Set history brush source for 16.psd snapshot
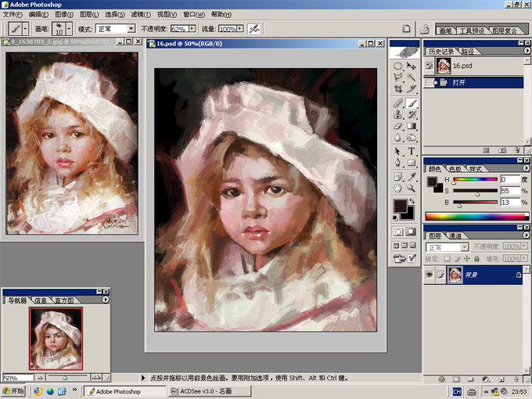532x399 pixels. coord(430,66)
